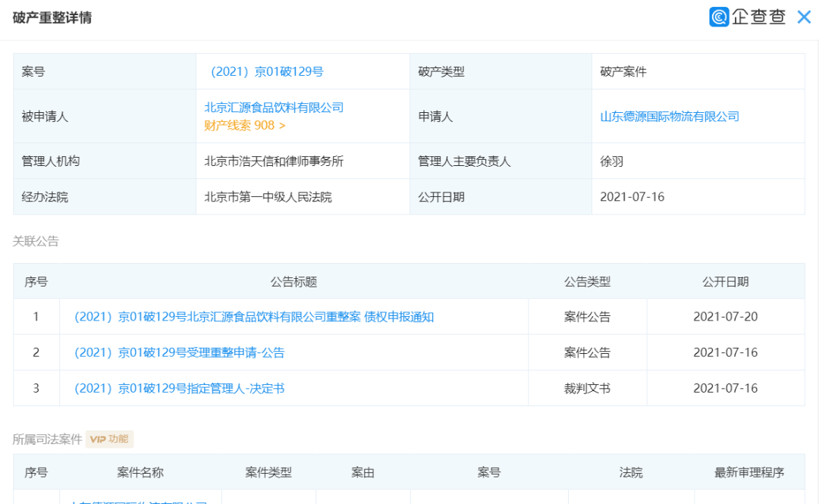The width and height of the screenshot is (819, 504).
Task: Click the 所属司法案件 section heading
Action: [x=48, y=440]
